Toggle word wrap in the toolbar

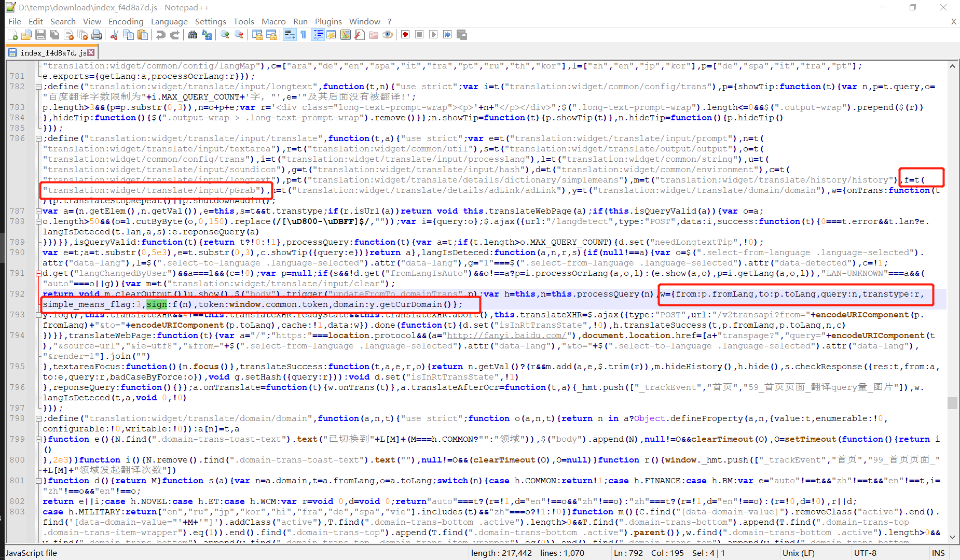pyautogui.click(x=290, y=35)
